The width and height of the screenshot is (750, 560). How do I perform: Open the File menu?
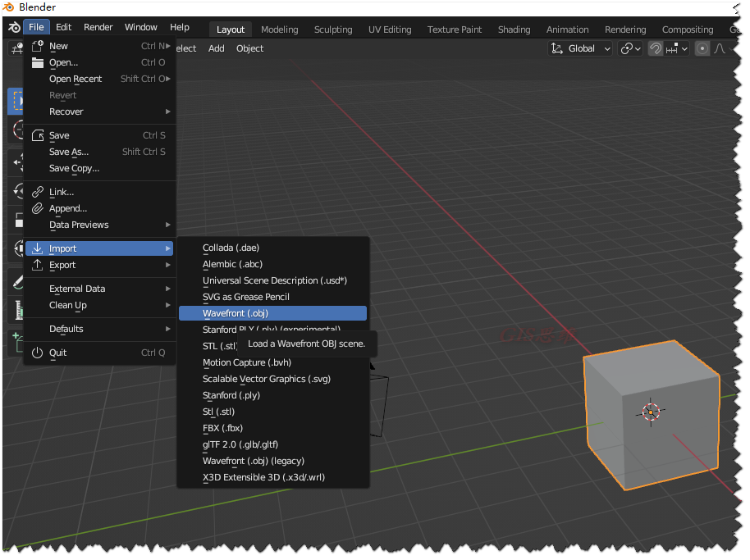click(36, 27)
